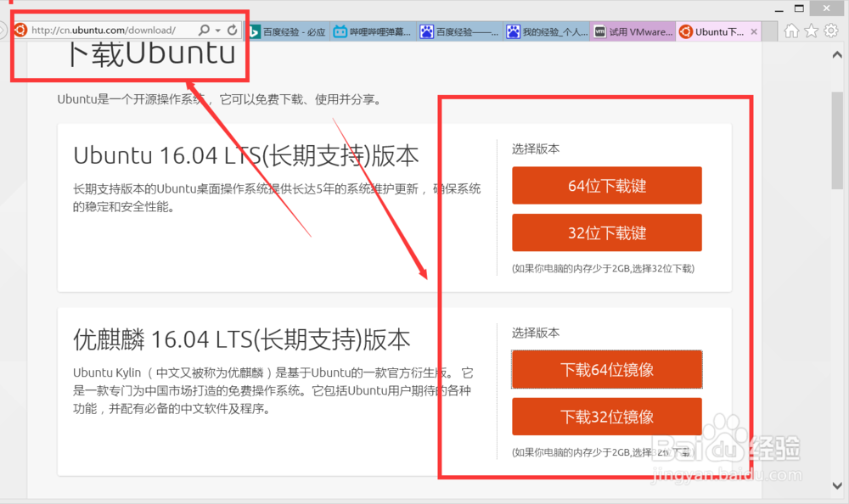The image size is (849, 504).
Task: Click the 选择版本 label in the 优麒麟 card
Action: pyautogui.click(x=536, y=333)
